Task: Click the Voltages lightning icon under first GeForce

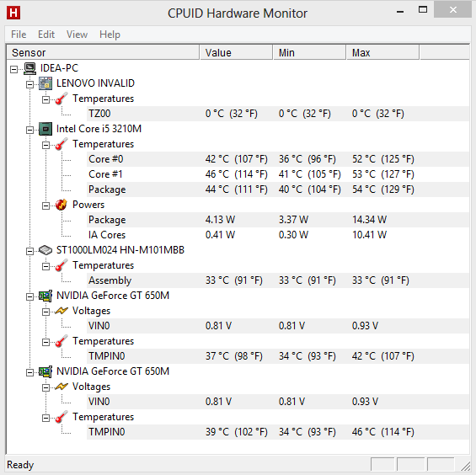Action: tap(62, 311)
